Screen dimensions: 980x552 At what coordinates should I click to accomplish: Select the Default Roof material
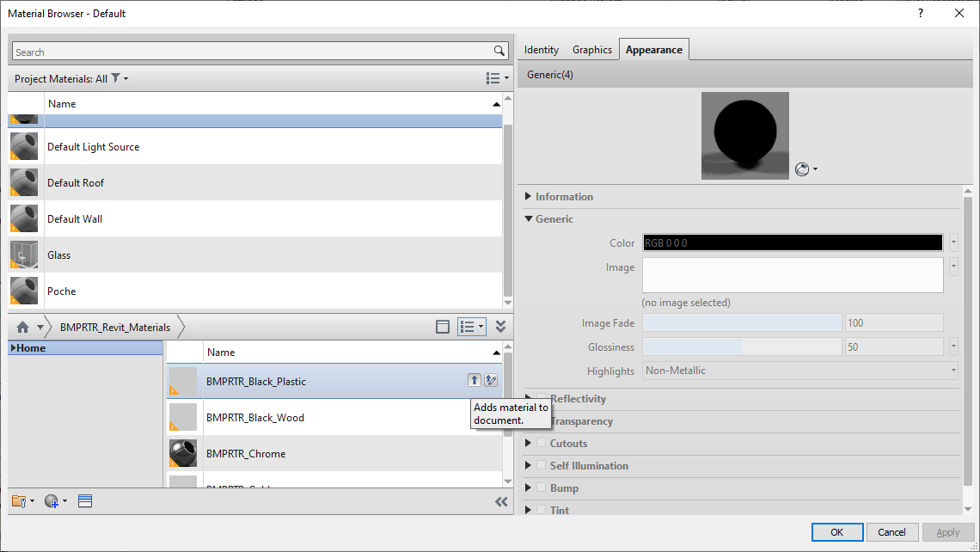pos(255,182)
